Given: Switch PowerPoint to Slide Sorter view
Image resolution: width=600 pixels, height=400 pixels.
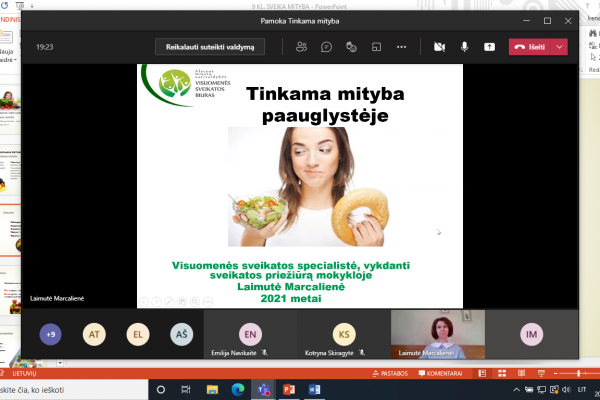Looking at the screenshot, I should point(502,373).
